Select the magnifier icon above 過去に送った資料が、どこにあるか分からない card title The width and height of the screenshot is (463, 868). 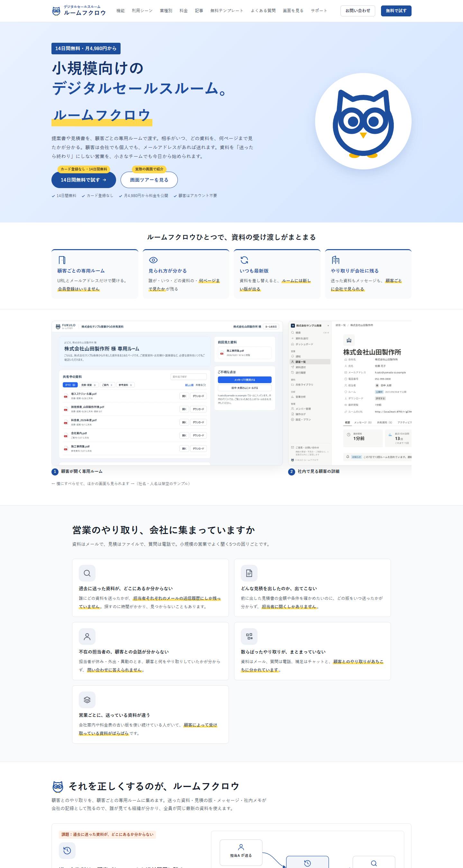pos(87,573)
